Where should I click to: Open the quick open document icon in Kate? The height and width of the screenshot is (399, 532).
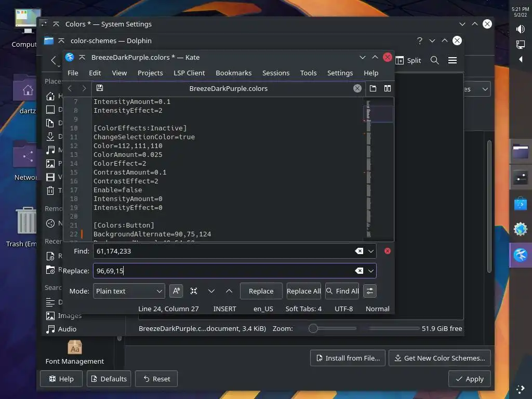(x=373, y=88)
